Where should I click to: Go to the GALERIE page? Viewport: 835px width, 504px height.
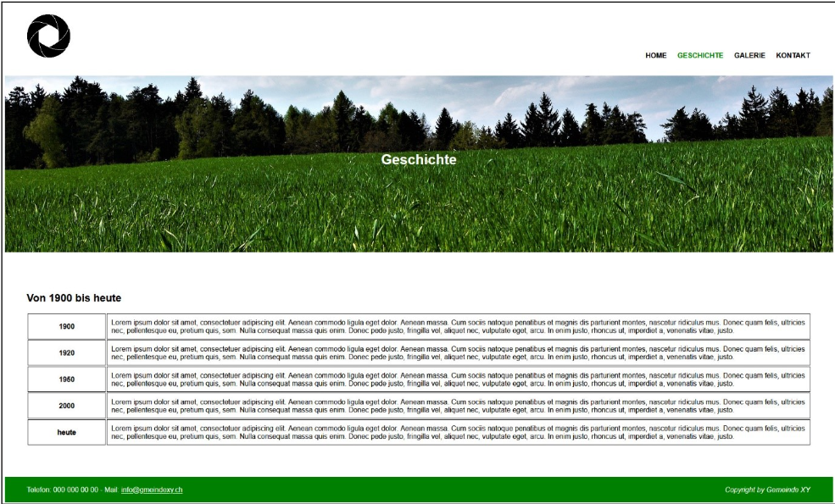[749, 56]
